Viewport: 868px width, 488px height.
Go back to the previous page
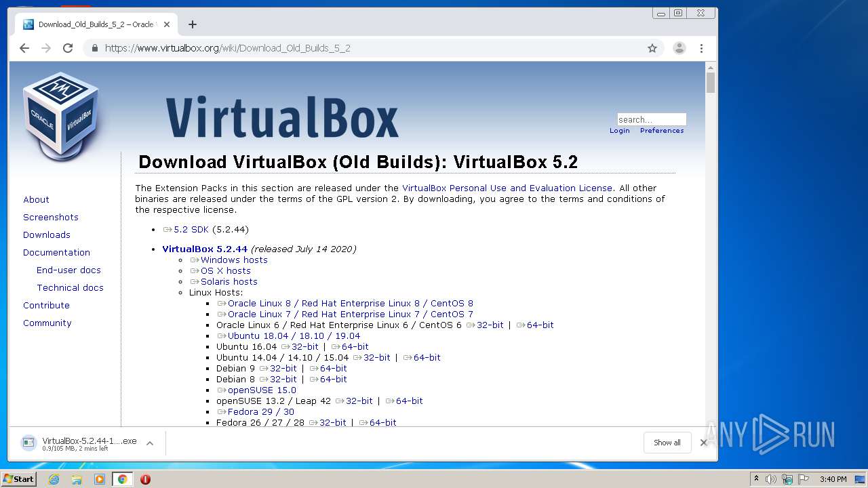pyautogui.click(x=24, y=48)
